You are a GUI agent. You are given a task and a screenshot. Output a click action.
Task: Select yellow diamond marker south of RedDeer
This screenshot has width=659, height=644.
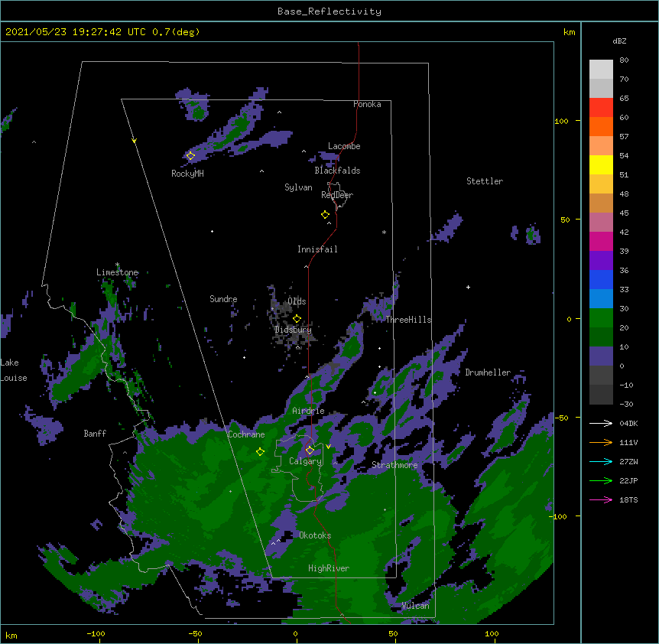(325, 215)
